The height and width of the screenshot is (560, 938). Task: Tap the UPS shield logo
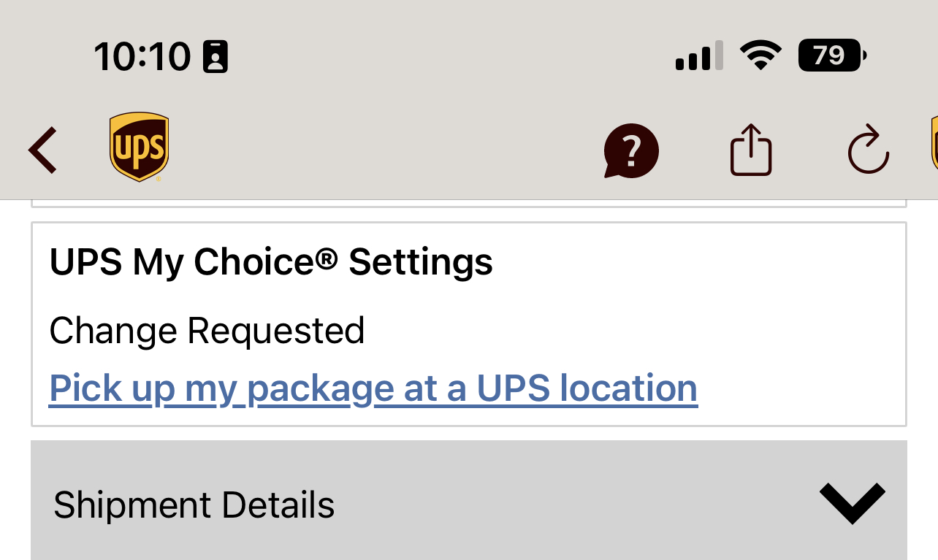pos(139,147)
